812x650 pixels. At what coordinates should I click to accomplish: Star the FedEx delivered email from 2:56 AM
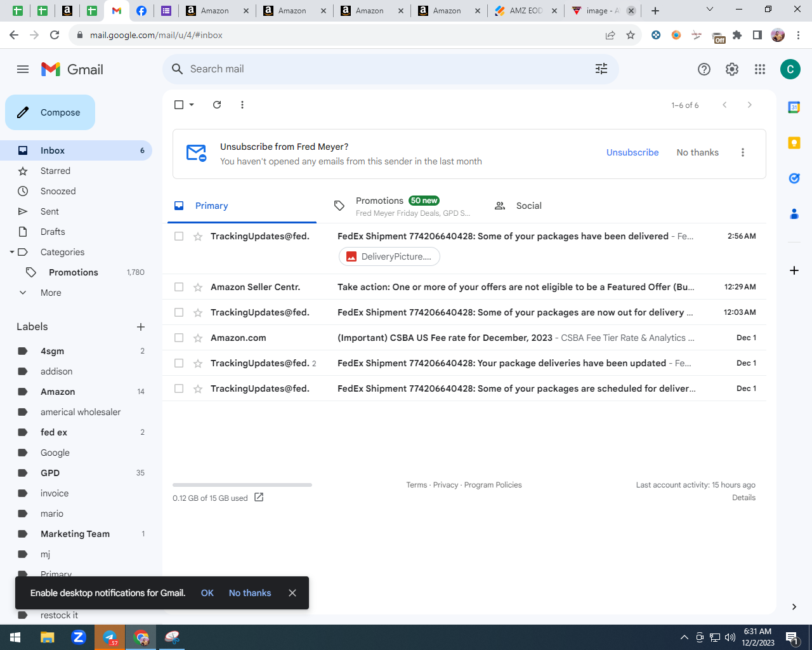[x=198, y=236]
